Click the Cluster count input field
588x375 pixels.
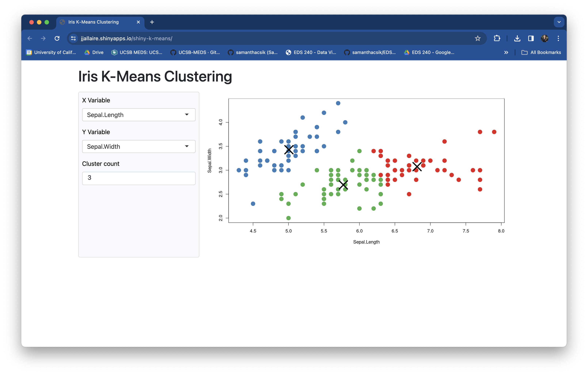click(x=139, y=178)
